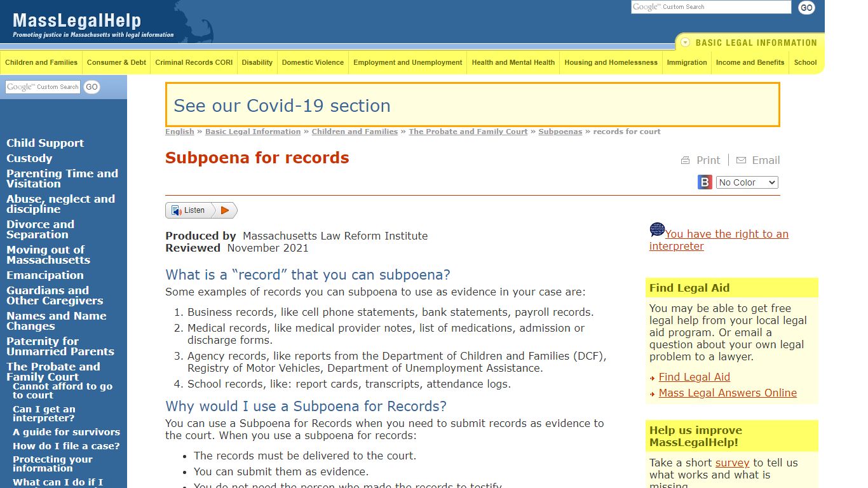Open the School tab
Image resolution: width=868 pixels, height=488 pixels.
click(x=805, y=62)
